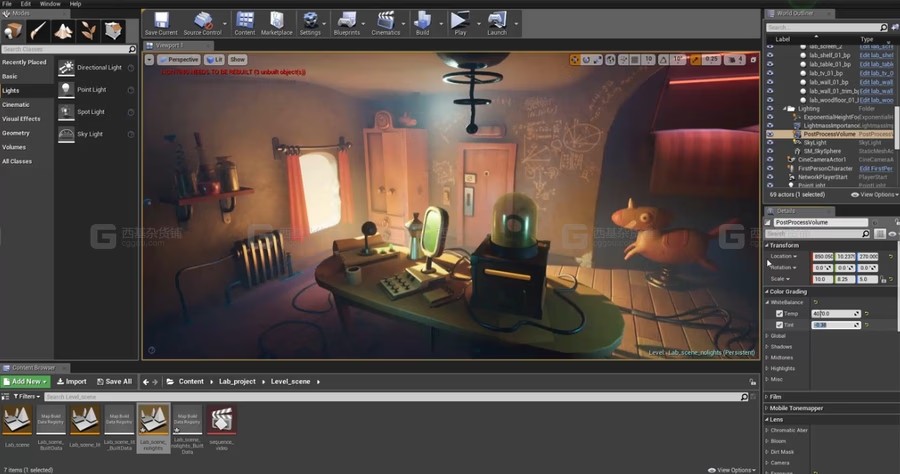Collapse the Lighting folder in outliner
This screenshot has height=474, width=900.
tap(785, 108)
